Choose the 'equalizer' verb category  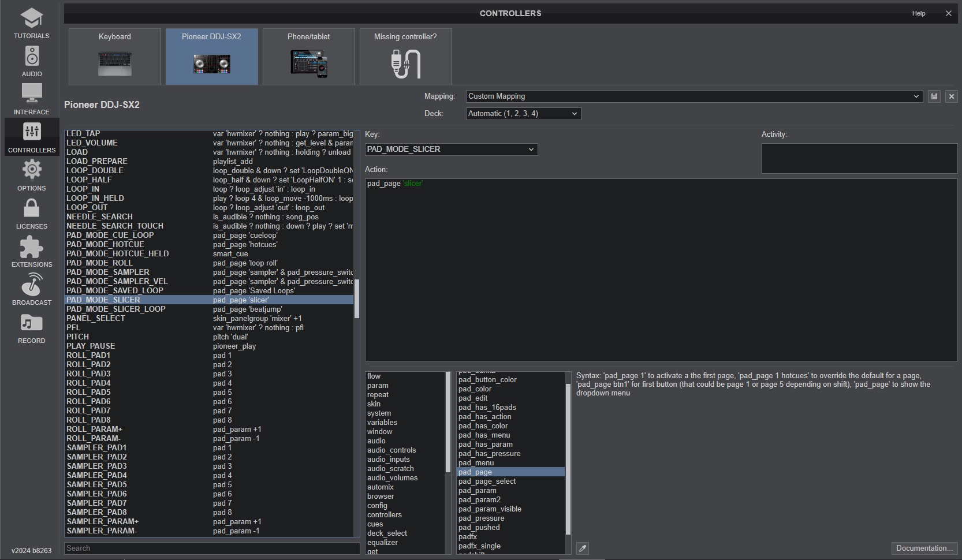pos(405,543)
